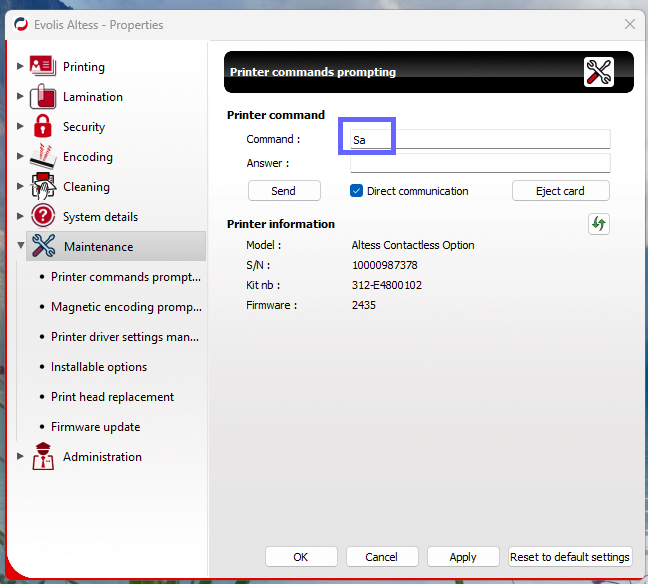
Task: Toggle the Direct communication checkbox
Action: pyautogui.click(x=356, y=191)
